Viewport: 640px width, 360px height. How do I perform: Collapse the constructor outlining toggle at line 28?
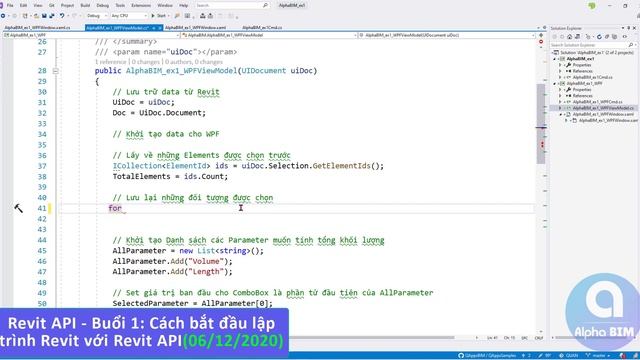click(56, 71)
